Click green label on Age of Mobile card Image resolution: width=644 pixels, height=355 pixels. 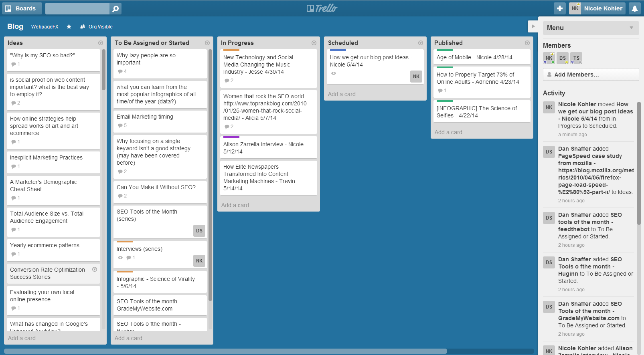tap(445, 50)
